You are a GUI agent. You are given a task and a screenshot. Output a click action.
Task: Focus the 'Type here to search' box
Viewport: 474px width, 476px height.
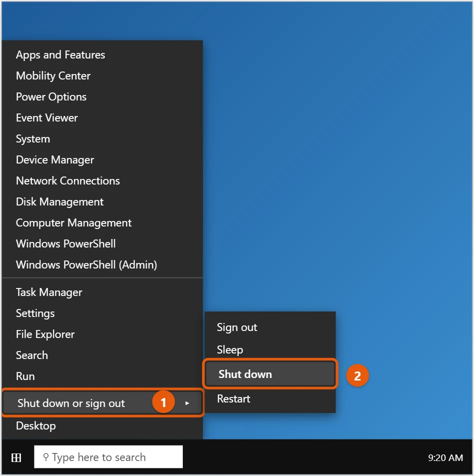tap(108, 457)
